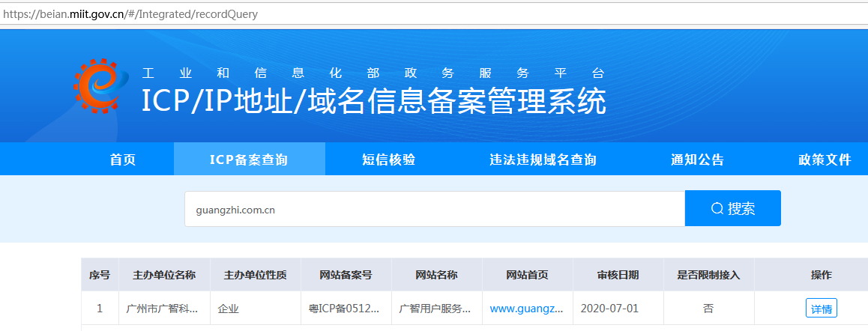Click the serial number 1 cell

pyautogui.click(x=100, y=309)
